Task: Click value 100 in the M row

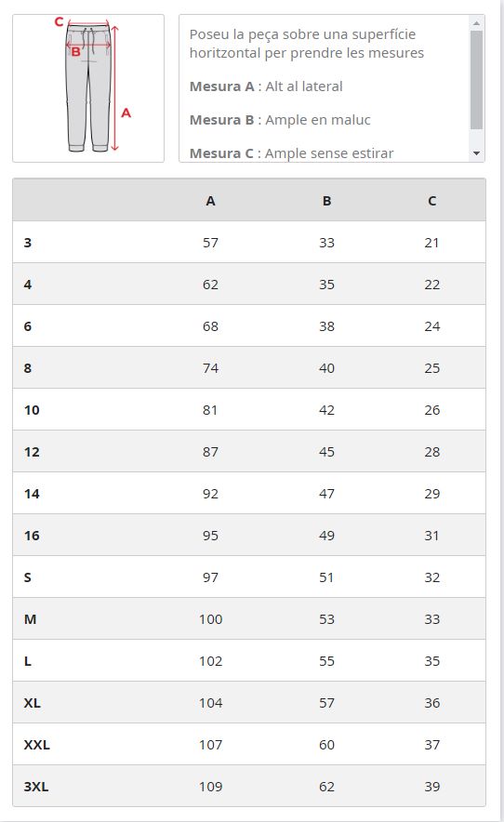Action: [210, 619]
